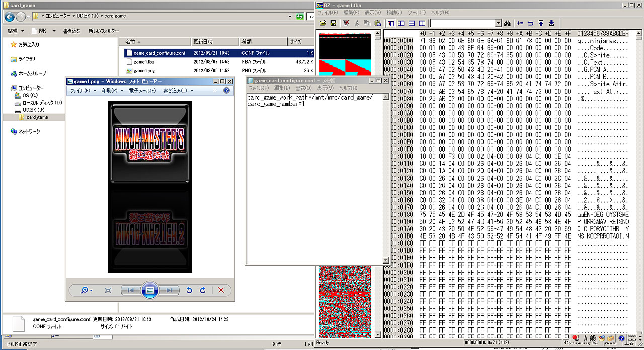Click the jump-to-address arrow icon in BZ
This screenshot has width=644, height=350.
coord(520,23)
